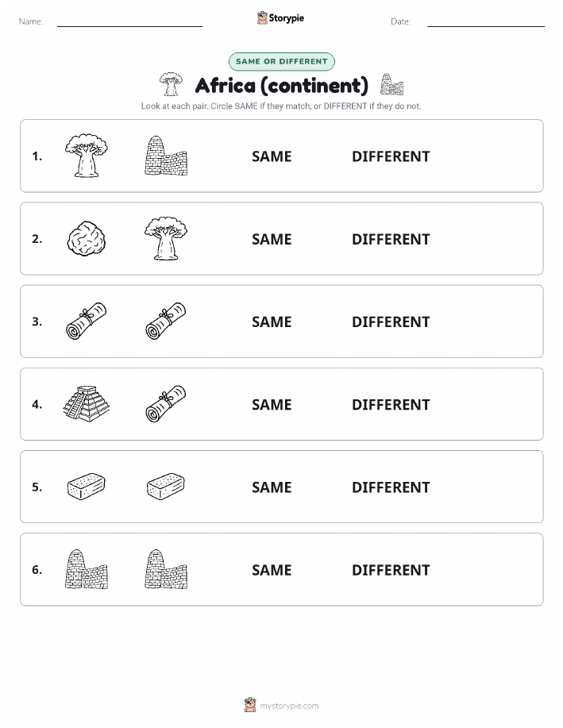The image size is (563, 728).
Task: Select DIFFERENT for question 4
Action: [391, 404]
